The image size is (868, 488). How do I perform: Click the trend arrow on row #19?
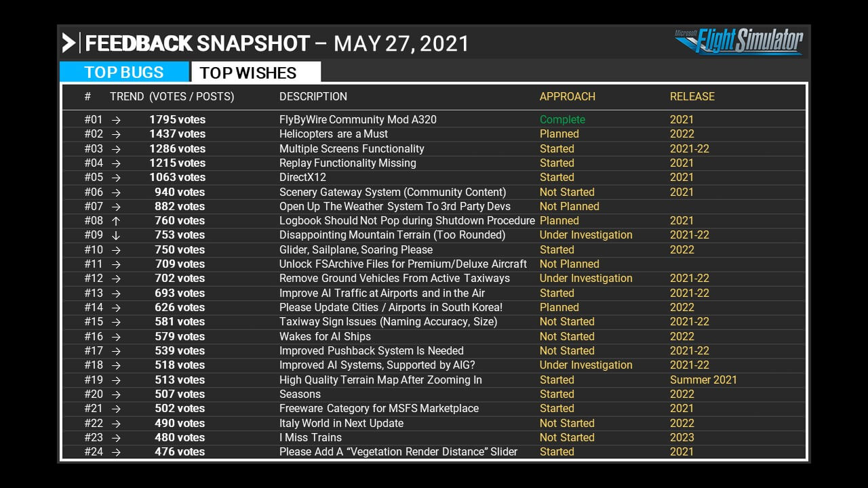click(116, 380)
